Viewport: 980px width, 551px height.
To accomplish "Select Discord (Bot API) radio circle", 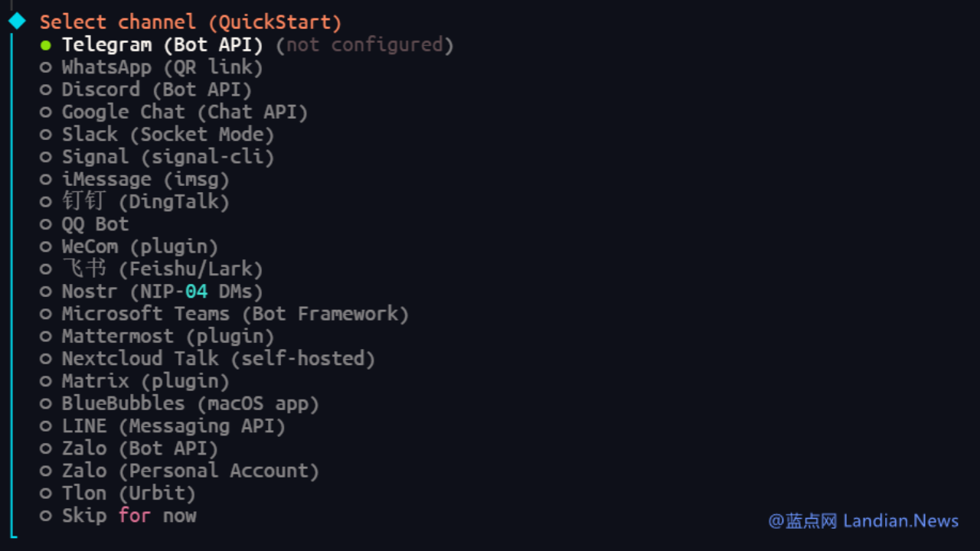I will pos(46,90).
